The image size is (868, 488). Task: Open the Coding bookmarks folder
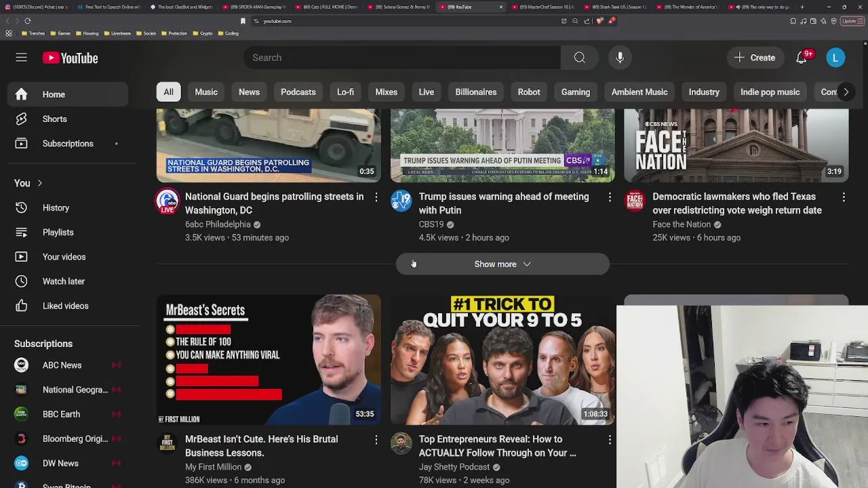229,33
